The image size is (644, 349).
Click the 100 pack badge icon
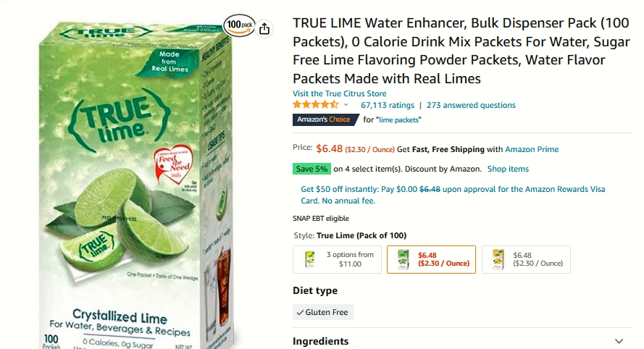[240, 25]
